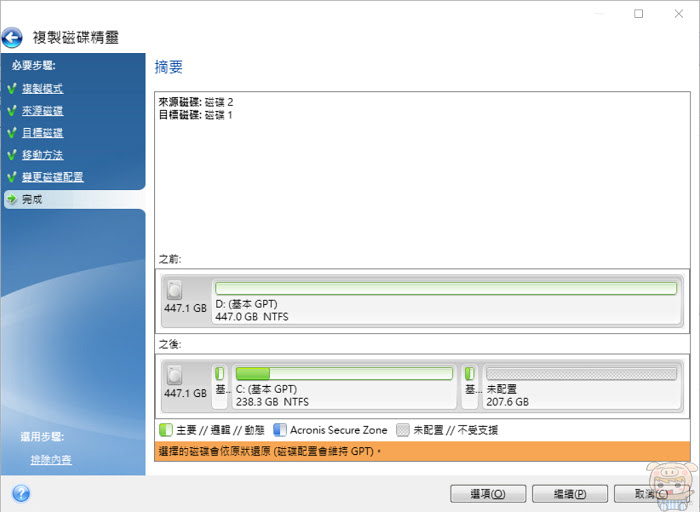Maximize the window
The width and height of the screenshot is (700, 512).
(639, 14)
